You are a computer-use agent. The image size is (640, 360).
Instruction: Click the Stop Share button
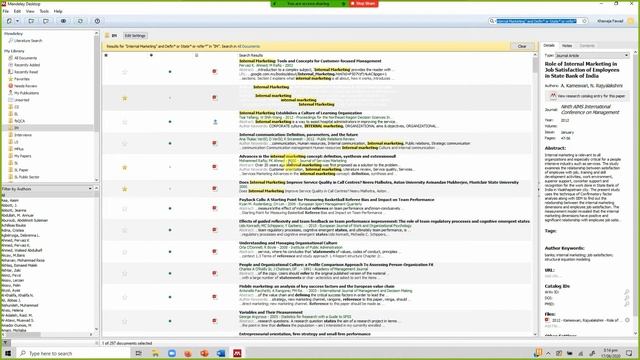coord(363,4)
